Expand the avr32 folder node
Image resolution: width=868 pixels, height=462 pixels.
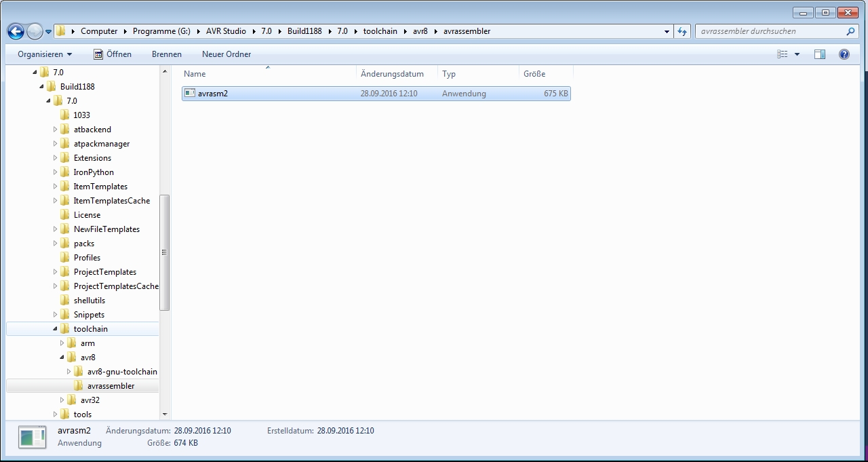[62, 400]
